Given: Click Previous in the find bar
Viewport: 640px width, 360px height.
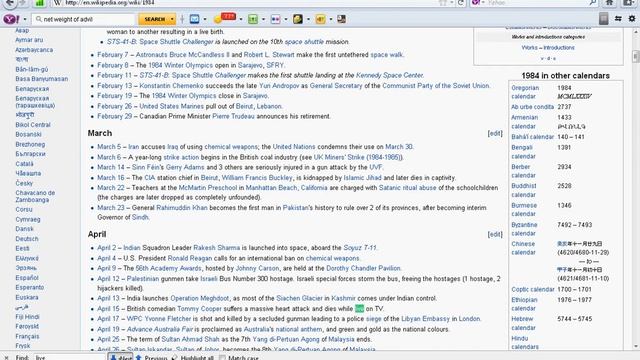Looking at the screenshot, I should coord(151,358).
